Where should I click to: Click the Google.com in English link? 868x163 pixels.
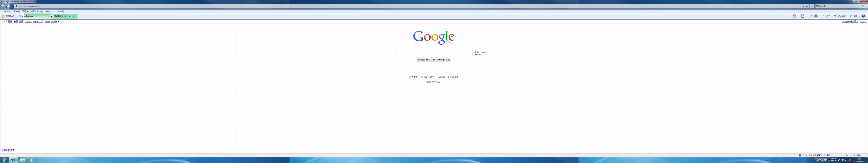(449, 77)
